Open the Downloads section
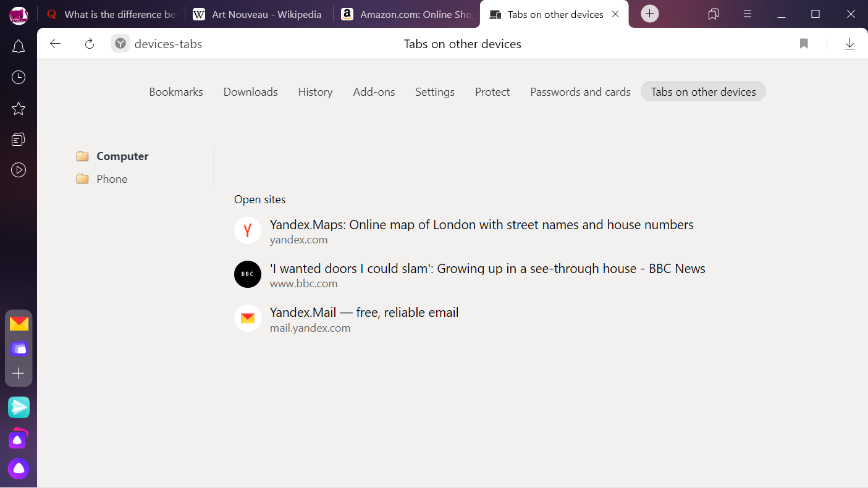This screenshot has width=868, height=488. (x=250, y=92)
